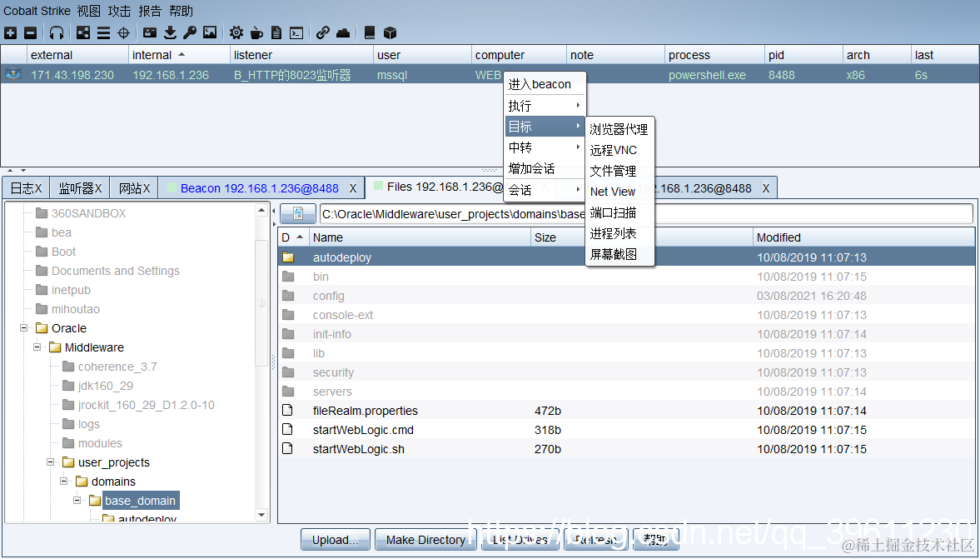Select the config folder row
The width and height of the screenshot is (980, 559).
pyautogui.click(x=625, y=296)
